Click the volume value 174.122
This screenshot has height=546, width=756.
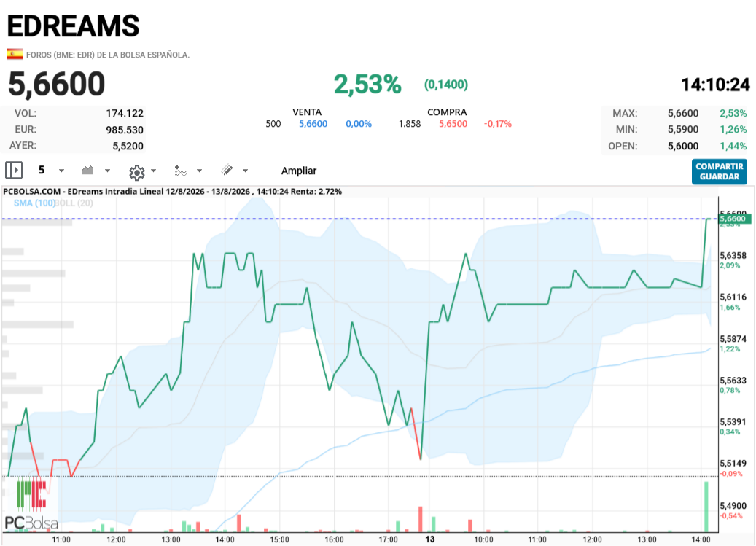point(125,113)
